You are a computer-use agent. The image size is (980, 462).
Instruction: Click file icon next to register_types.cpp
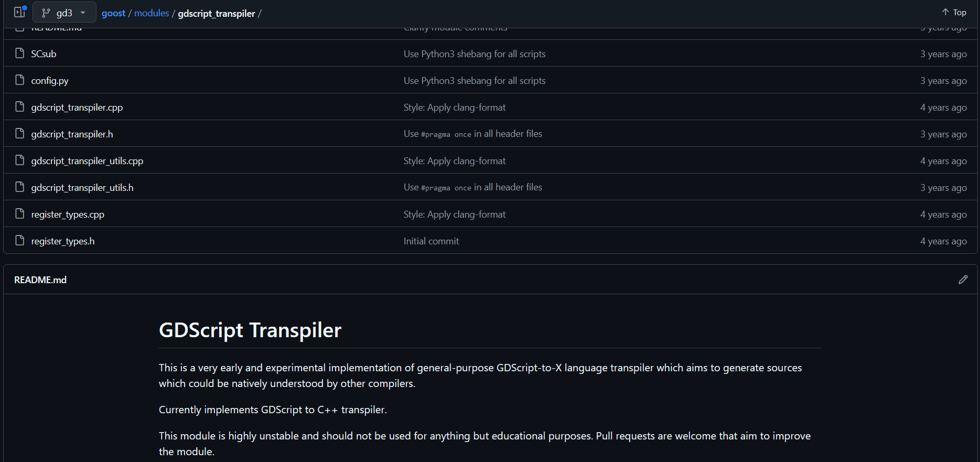(x=20, y=214)
